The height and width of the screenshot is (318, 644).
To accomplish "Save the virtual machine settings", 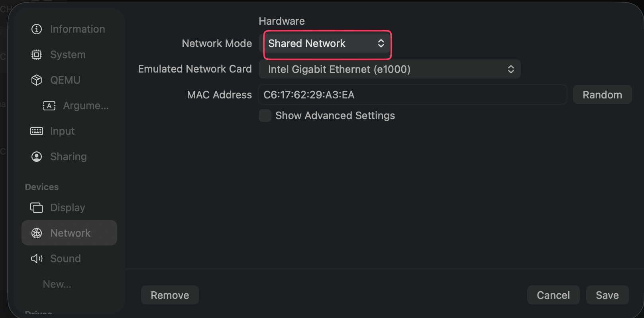I will (607, 295).
